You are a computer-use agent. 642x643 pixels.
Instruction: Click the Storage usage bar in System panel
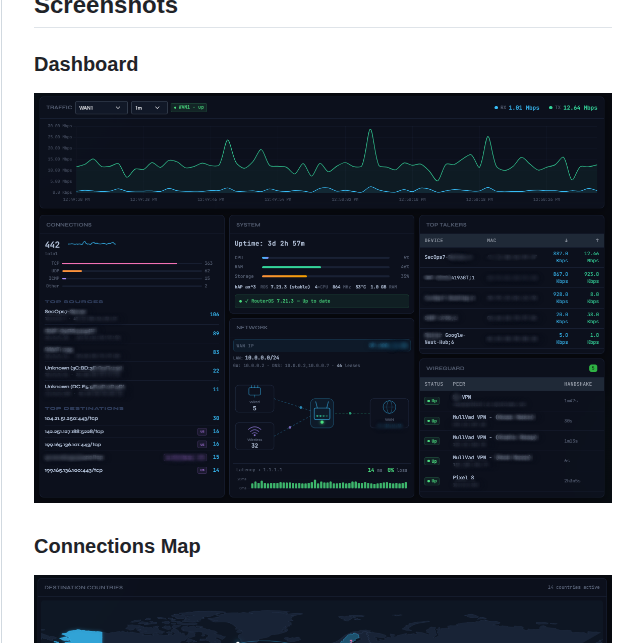point(326,276)
